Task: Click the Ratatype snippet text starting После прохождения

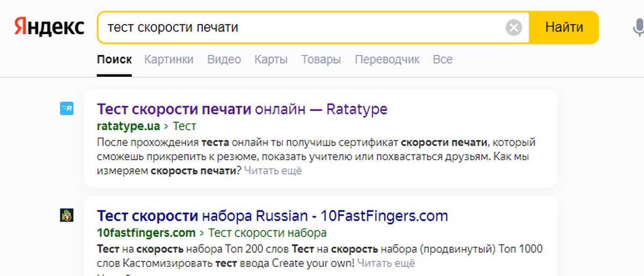Action: tap(317, 156)
